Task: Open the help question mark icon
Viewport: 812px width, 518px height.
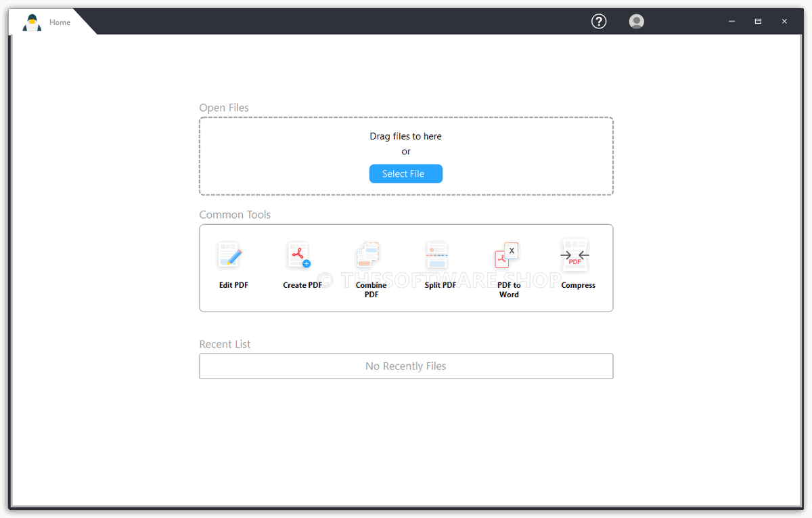Action: 599,22
